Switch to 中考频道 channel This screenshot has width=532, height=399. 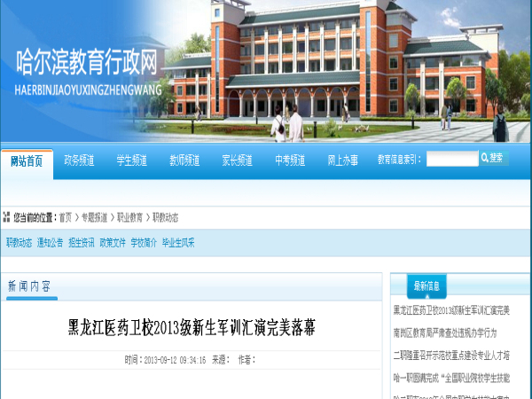coord(290,160)
